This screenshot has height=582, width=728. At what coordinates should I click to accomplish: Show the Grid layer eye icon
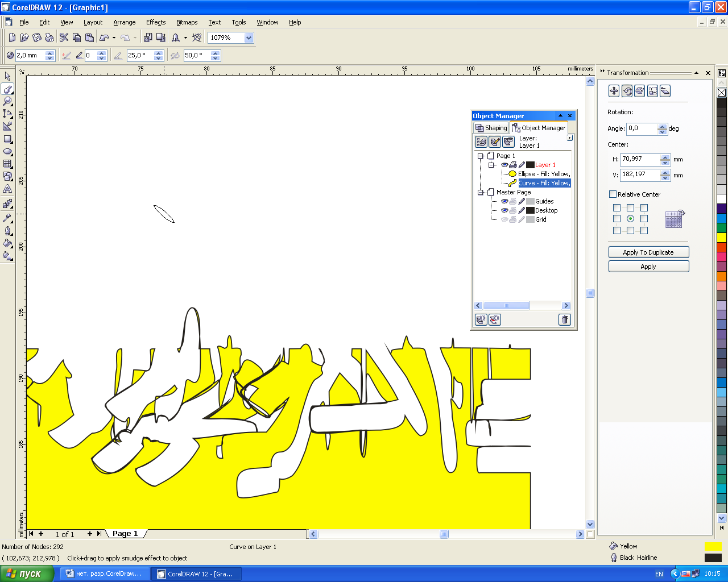504,219
